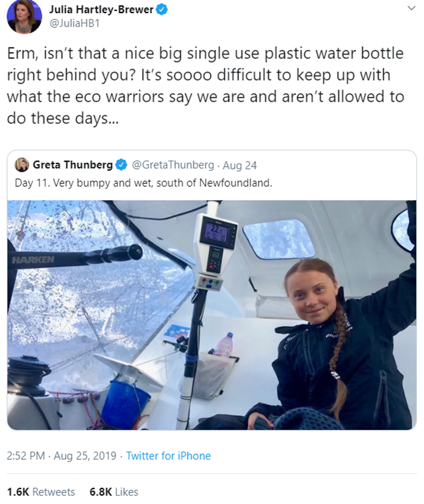Click the @JuliaHB1 handle
The image size is (424, 504).
[74, 23]
